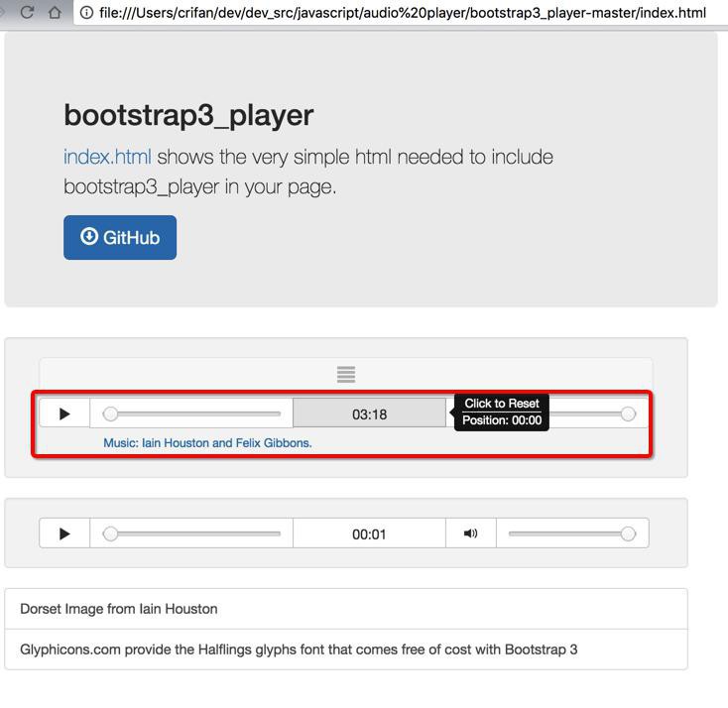This screenshot has width=728, height=708.
Task: Click the site info icon in address bar
Action: (x=86, y=13)
